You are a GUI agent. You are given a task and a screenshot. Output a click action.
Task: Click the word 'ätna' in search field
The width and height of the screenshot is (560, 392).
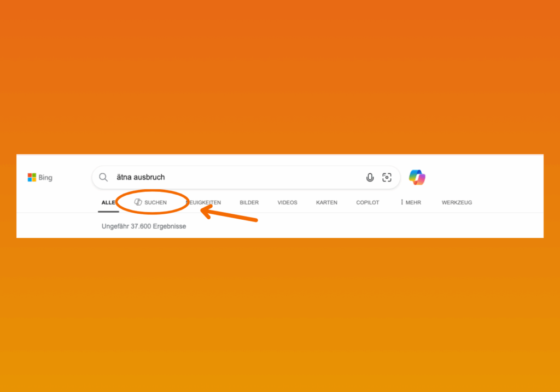click(x=124, y=177)
